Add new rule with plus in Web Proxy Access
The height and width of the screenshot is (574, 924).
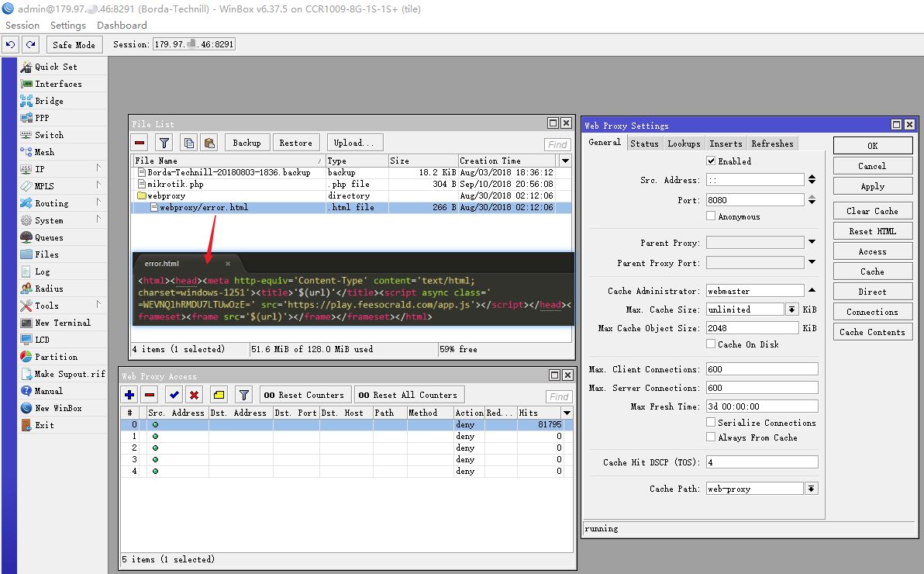[x=129, y=395]
